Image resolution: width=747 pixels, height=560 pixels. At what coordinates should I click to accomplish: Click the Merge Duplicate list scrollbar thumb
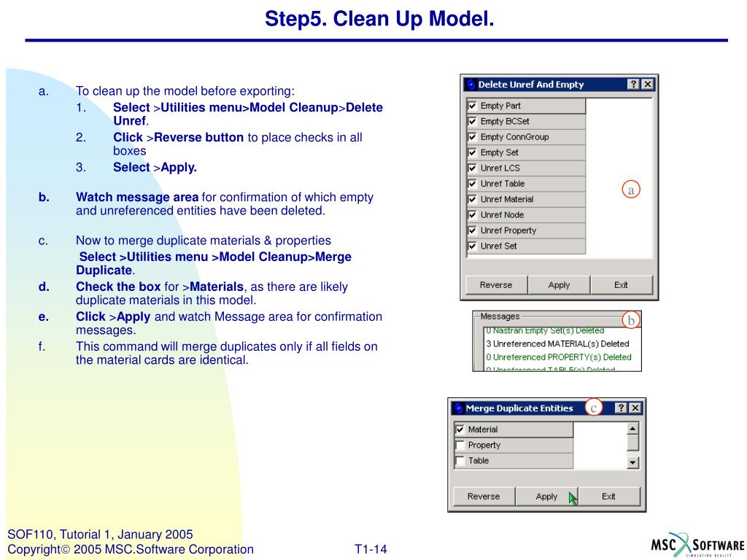pos(632,443)
